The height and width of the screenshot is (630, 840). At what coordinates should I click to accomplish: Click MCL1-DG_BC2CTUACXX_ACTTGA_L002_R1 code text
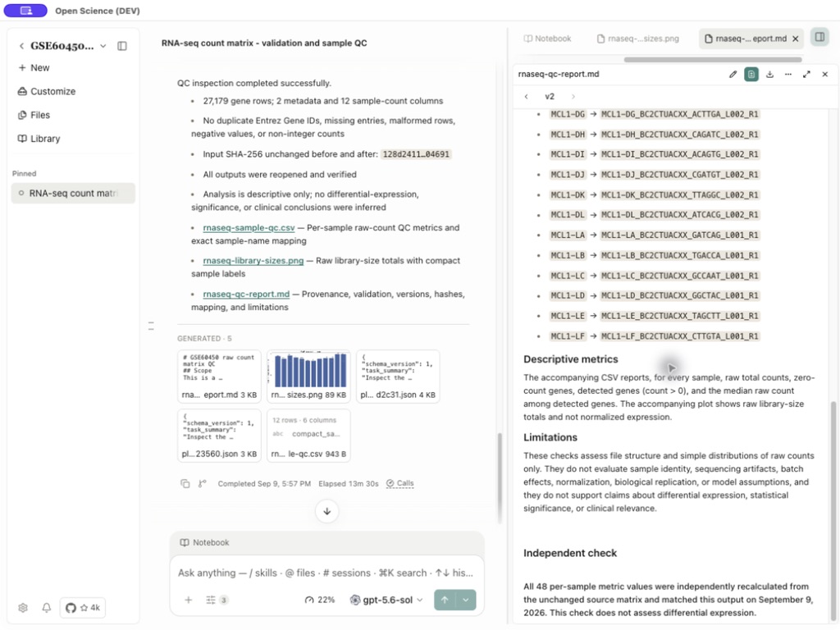pyautogui.click(x=680, y=114)
